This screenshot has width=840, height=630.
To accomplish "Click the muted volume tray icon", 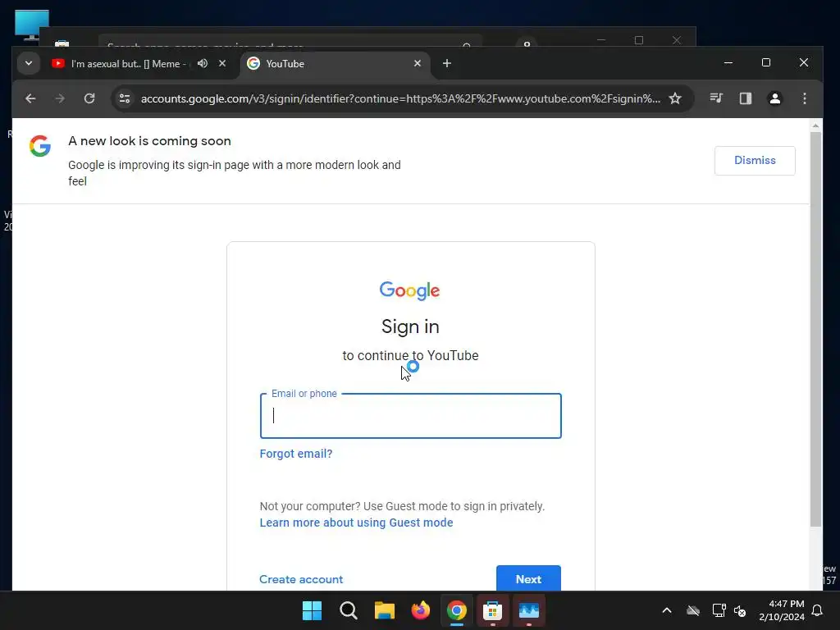I will (x=740, y=610).
